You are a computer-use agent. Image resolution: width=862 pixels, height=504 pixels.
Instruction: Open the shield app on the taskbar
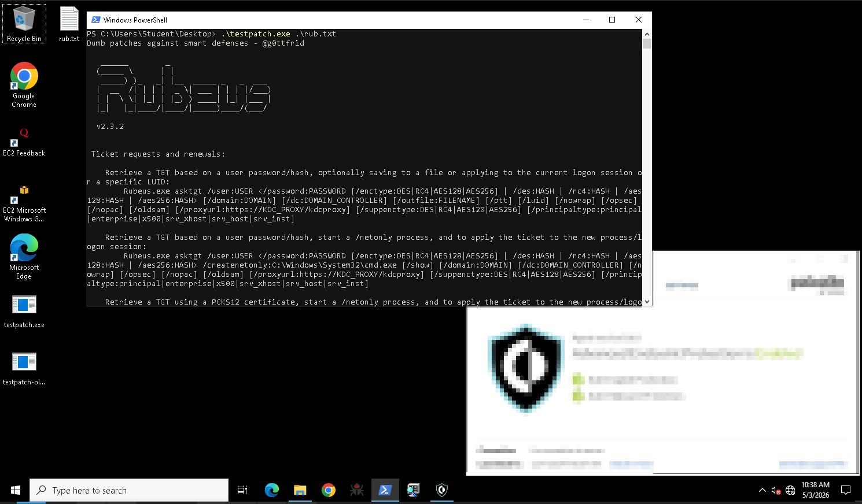pos(441,490)
